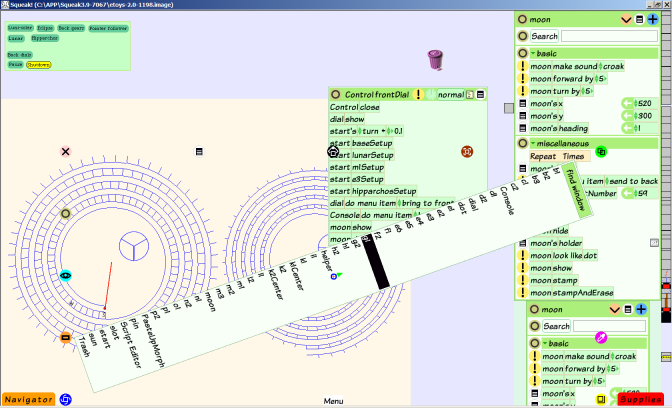The height and width of the screenshot is (408, 672).
Task: Click the blue plus button in the lower moon viewer
Action: click(641, 309)
